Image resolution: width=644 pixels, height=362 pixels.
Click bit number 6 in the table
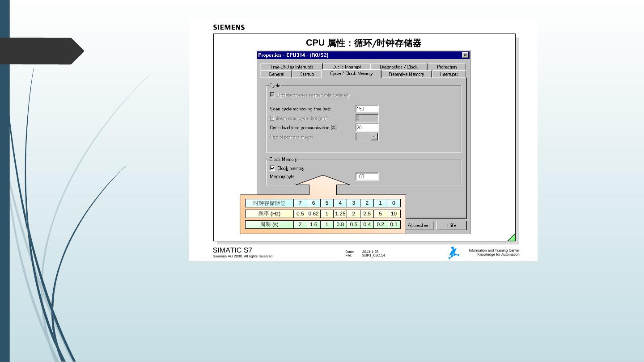(x=314, y=203)
